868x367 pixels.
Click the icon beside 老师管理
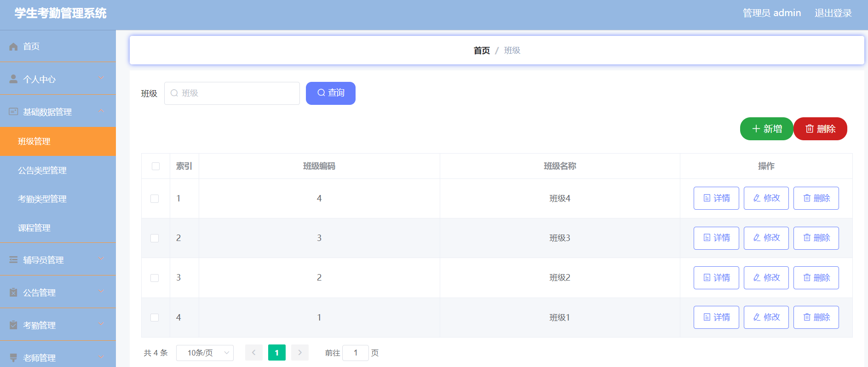tap(13, 358)
